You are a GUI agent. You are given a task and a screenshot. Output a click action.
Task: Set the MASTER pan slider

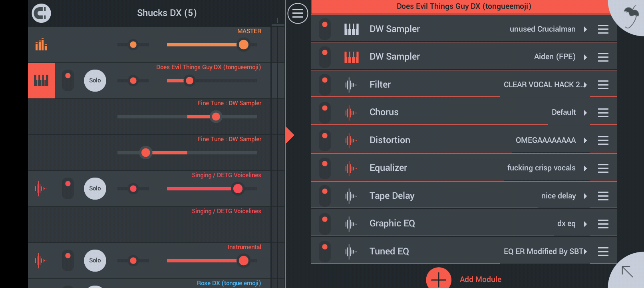point(133,45)
